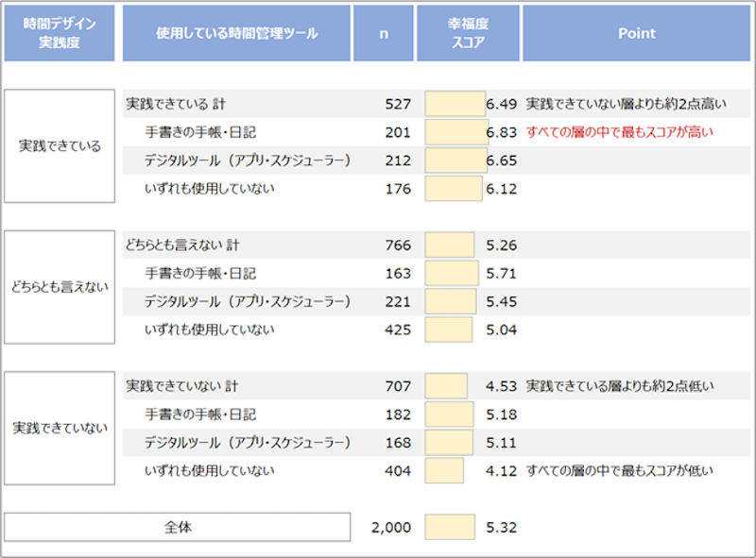
Task: Click the score value 6.49
Action: tap(502, 104)
